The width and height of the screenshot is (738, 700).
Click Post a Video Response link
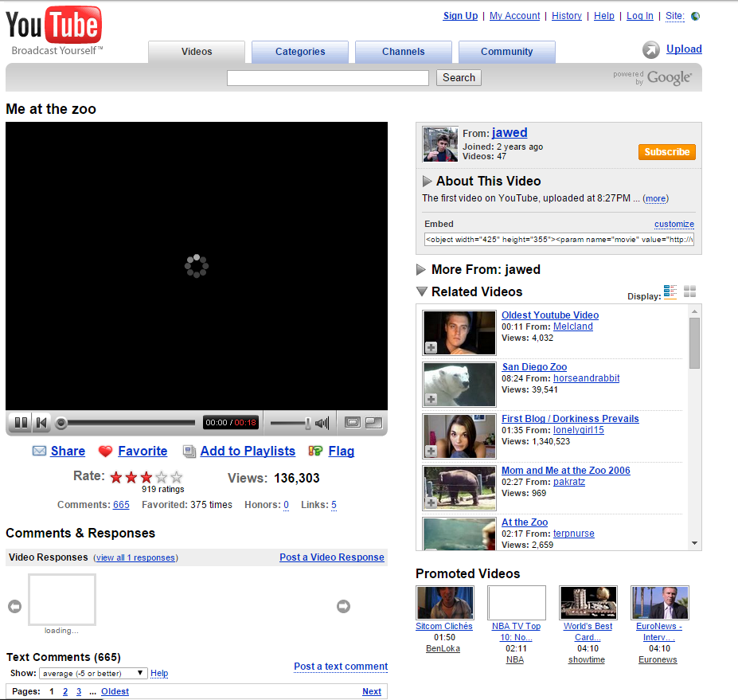coord(332,557)
